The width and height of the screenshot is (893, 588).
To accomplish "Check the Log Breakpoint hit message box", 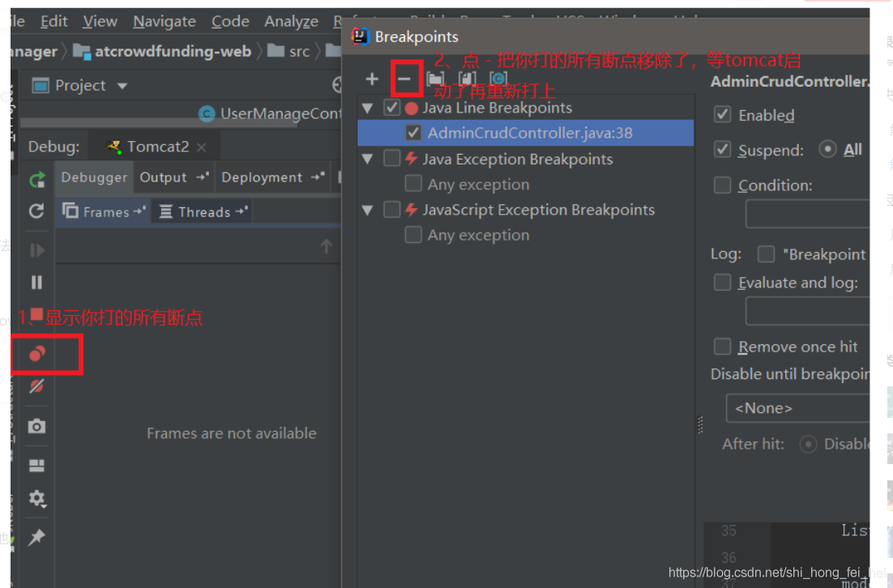I will pyautogui.click(x=766, y=254).
